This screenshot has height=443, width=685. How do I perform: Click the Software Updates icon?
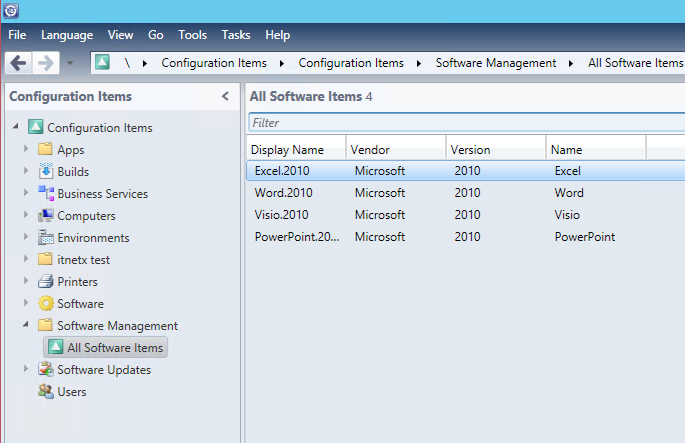click(45, 370)
